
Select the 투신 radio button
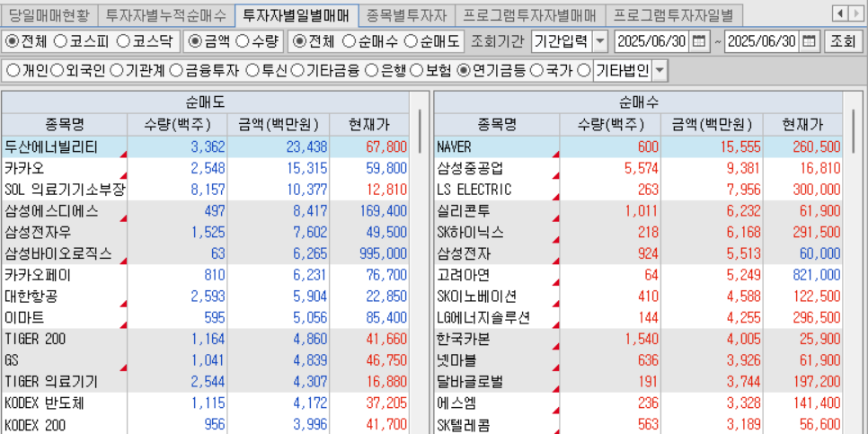[x=252, y=70]
